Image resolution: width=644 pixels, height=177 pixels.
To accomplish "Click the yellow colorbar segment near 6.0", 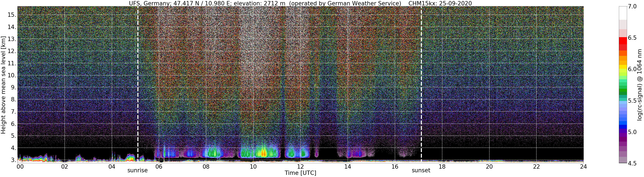I will click(x=623, y=67).
